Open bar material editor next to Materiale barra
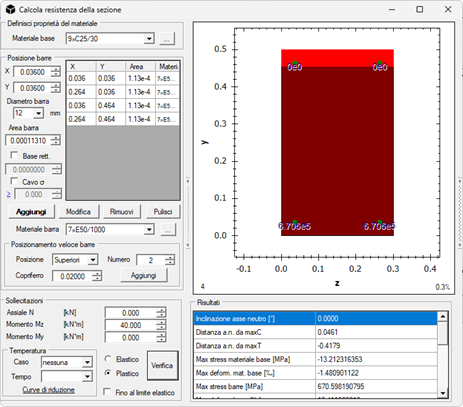463x407 pixels. point(168,230)
